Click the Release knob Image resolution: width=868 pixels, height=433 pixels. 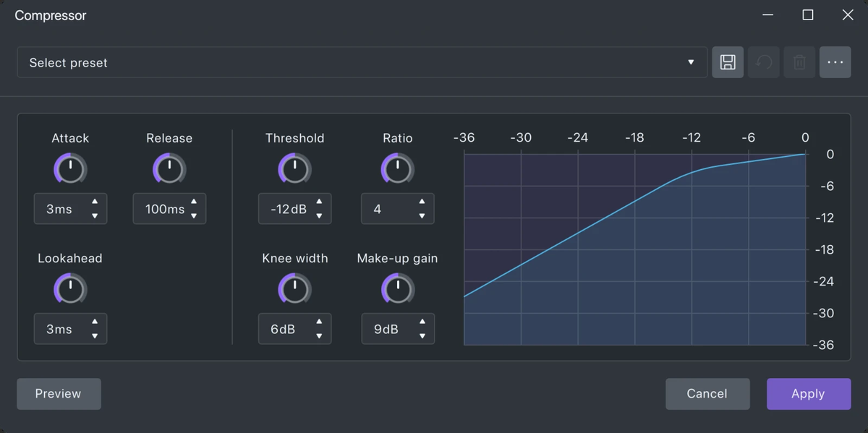click(169, 170)
